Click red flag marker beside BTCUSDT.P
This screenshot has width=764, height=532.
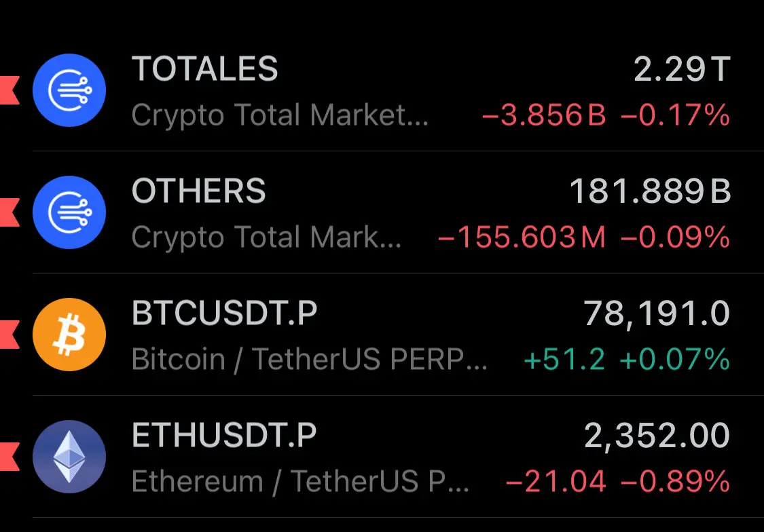9,335
